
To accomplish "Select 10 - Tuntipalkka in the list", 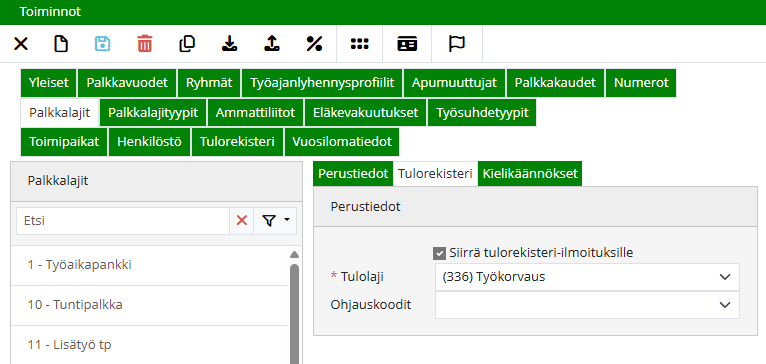I will pos(149,305).
